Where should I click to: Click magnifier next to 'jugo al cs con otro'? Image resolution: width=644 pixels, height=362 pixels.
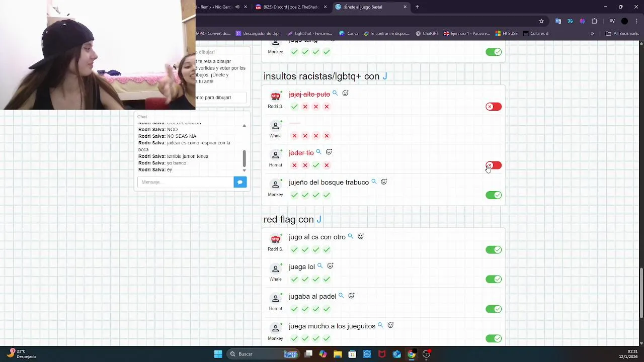(351, 236)
